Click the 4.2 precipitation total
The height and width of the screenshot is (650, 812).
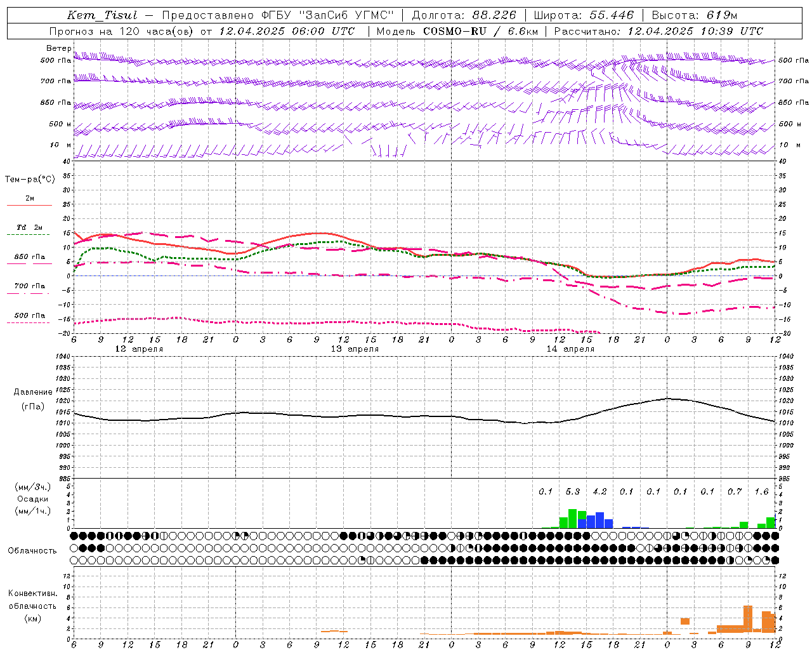coord(599,492)
